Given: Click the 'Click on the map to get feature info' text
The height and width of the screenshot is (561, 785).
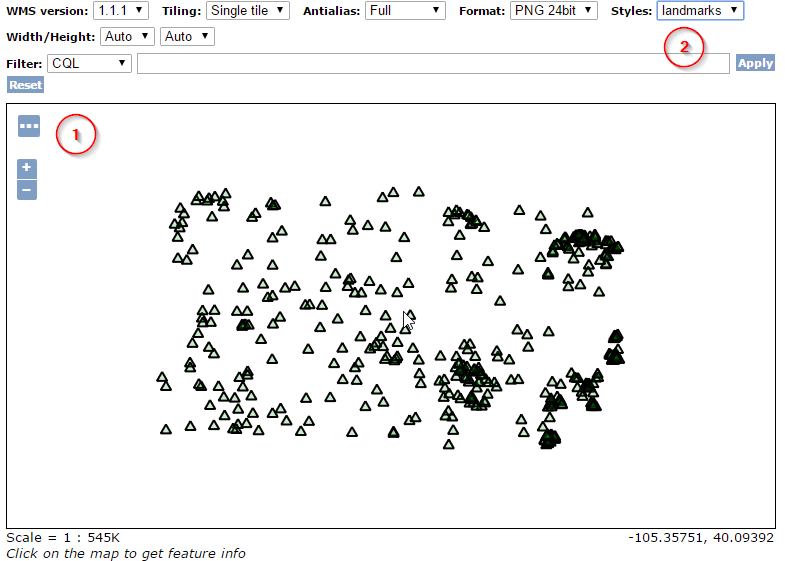Looking at the screenshot, I should [126, 553].
